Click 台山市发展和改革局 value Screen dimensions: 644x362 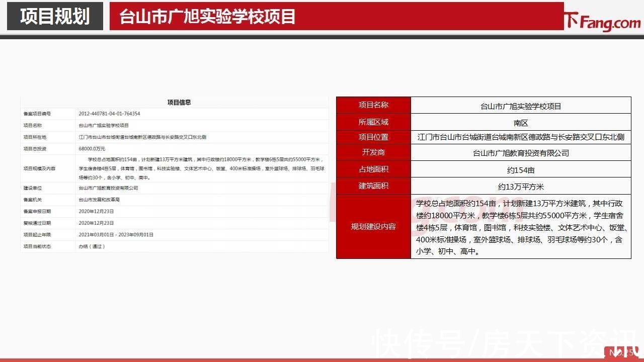click(x=99, y=200)
